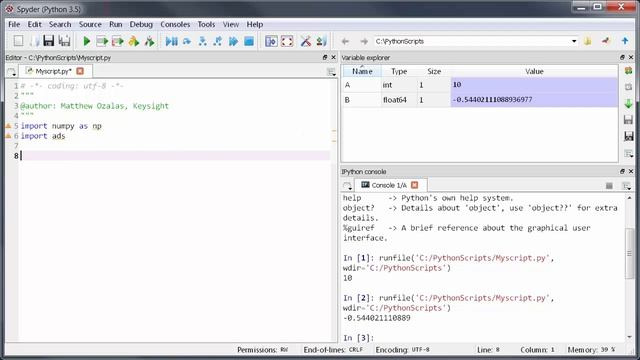Viewport: 640px width, 360px height.
Task: Sort variables by Type column
Action: coord(399,71)
